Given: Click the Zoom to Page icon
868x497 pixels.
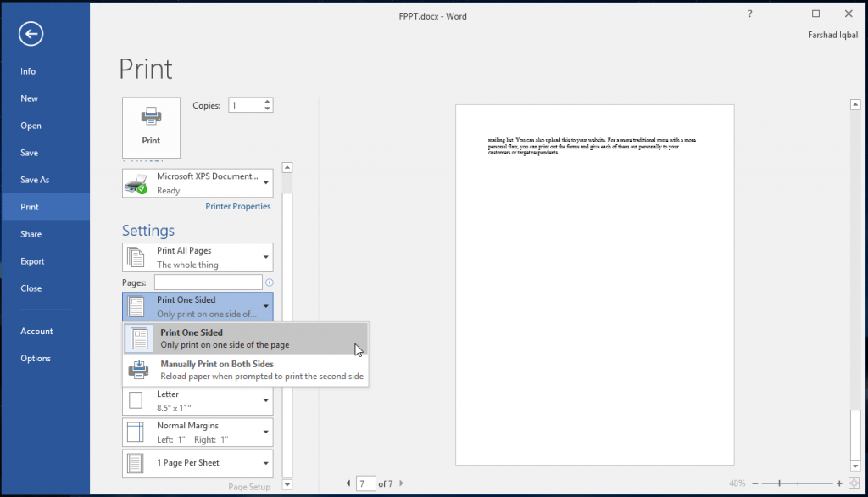Looking at the screenshot, I should pos(854,483).
